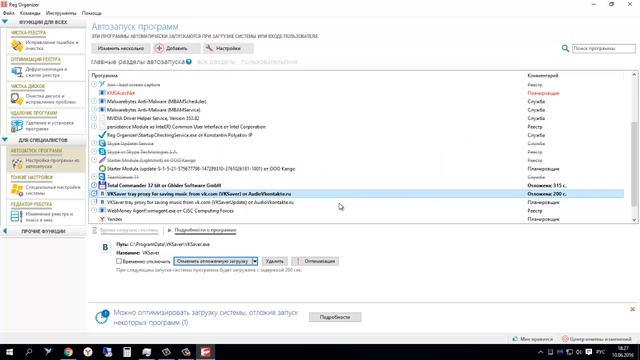Switch to the пользовательские tab
Screen dimensions: 640x360
pos(269,62)
